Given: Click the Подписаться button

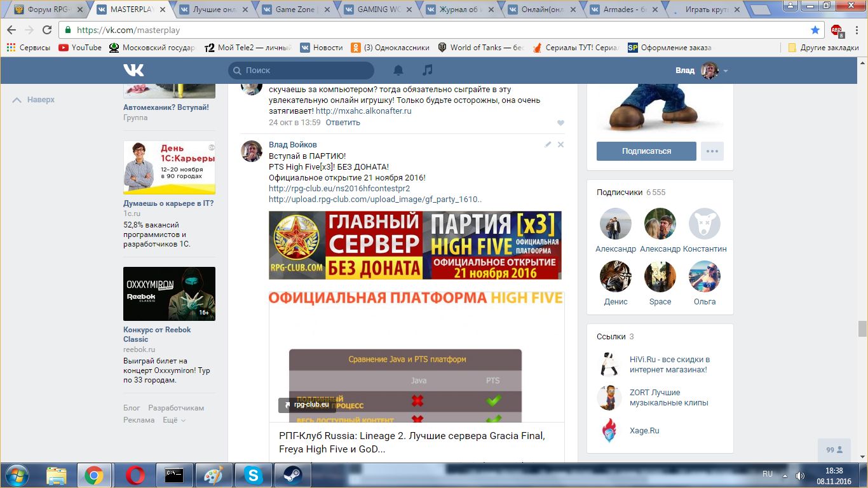Looking at the screenshot, I should click(x=646, y=151).
